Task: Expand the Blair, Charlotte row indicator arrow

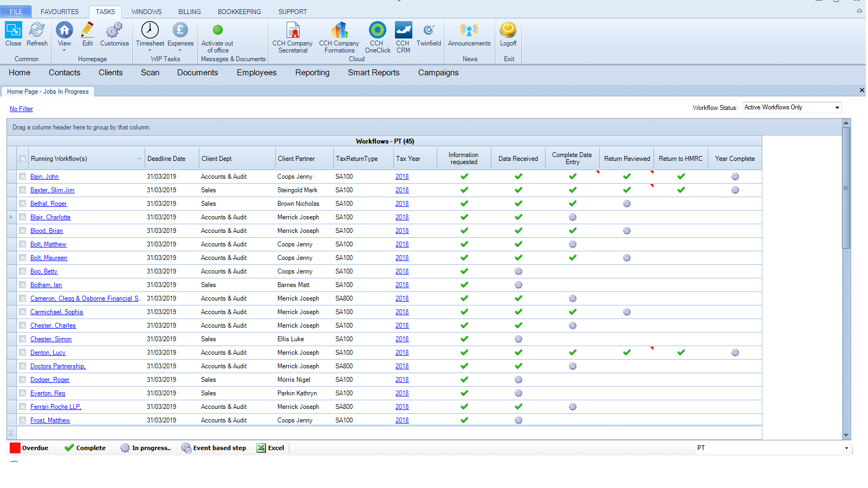Action: [x=11, y=217]
